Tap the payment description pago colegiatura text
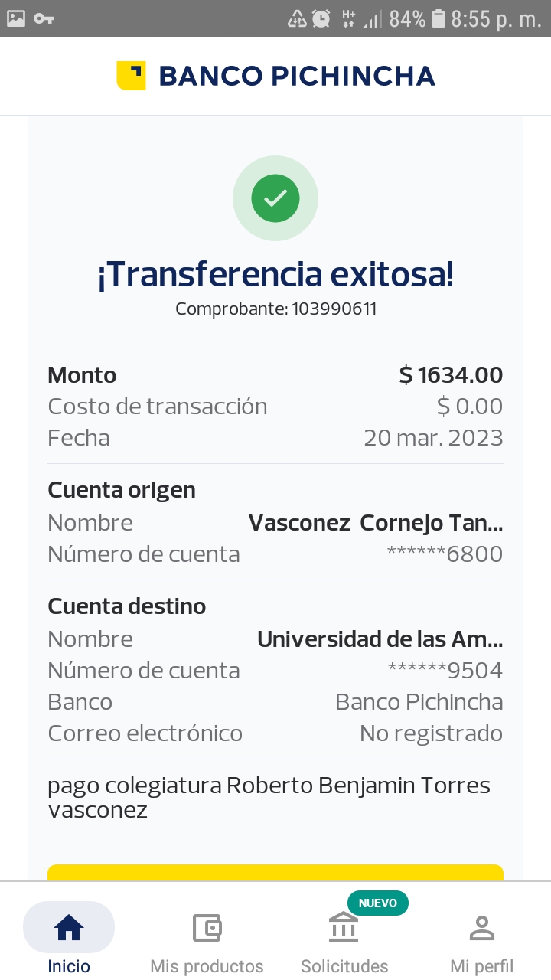551x980 pixels. click(x=269, y=797)
